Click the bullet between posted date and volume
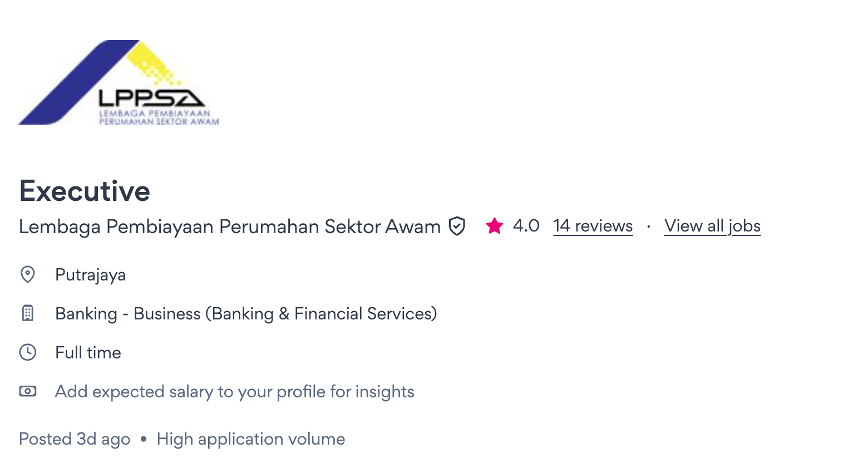Viewport: 868px width, 463px height. pyautogui.click(x=144, y=439)
